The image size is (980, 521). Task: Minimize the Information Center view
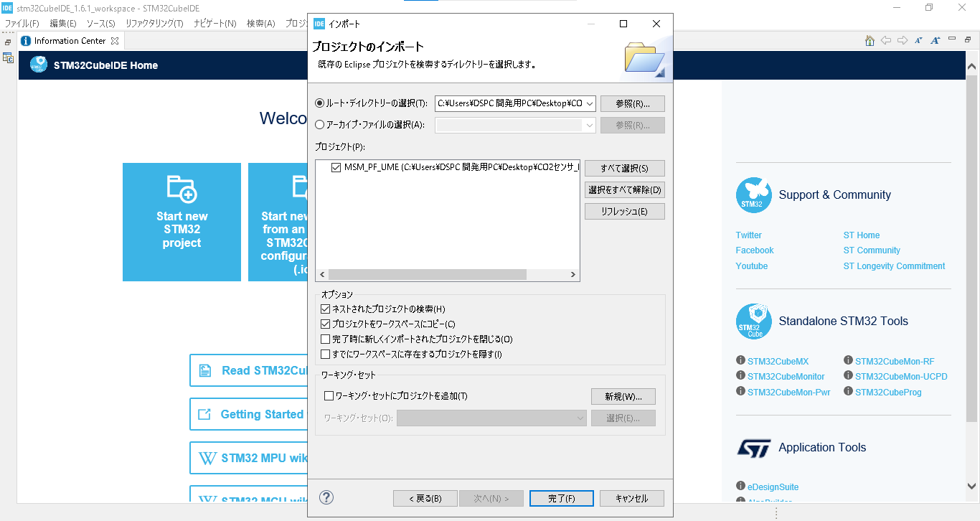[952, 39]
